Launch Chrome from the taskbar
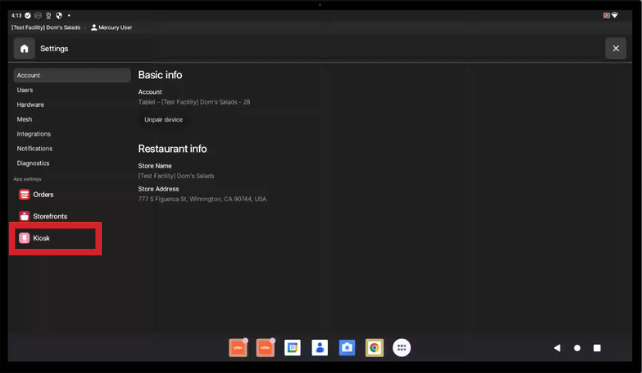Screen dimensions: 642x373 click(x=374, y=348)
